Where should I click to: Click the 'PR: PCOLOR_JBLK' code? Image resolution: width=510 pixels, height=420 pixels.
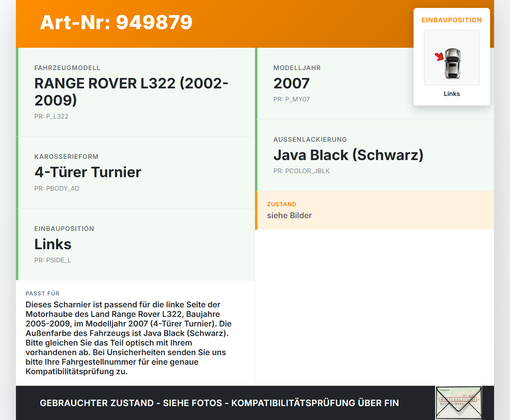302,171
